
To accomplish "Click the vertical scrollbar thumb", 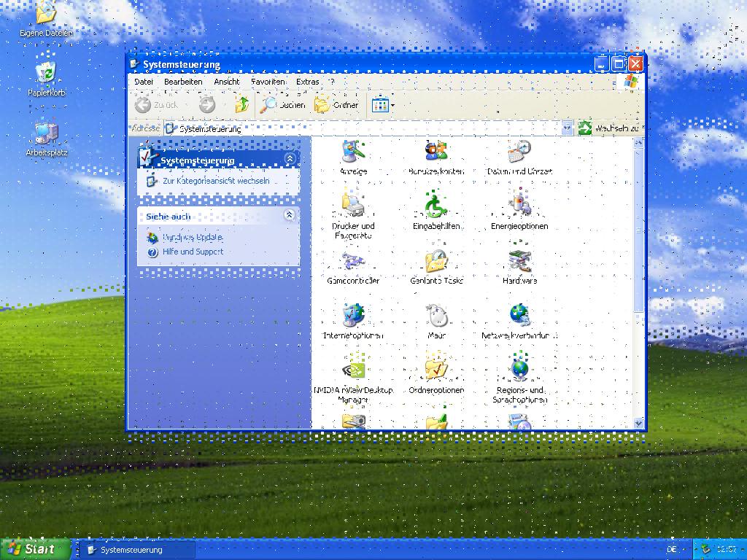I will (x=638, y=230).
